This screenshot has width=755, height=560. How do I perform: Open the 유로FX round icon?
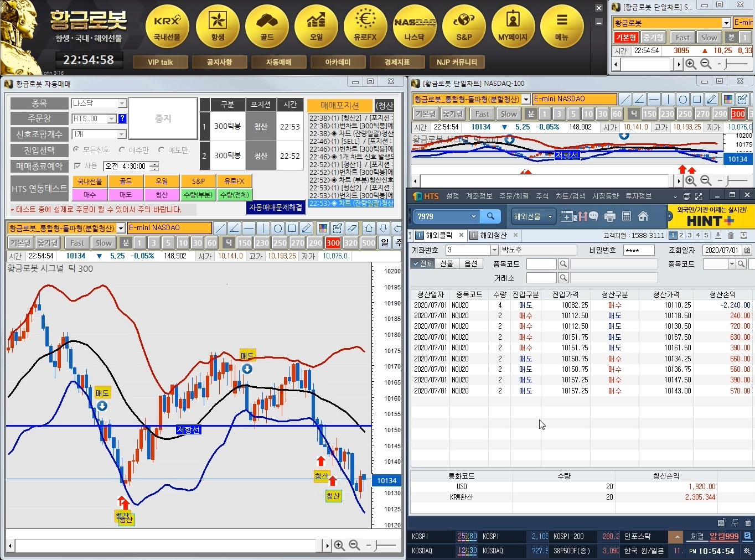pos(365,27)
